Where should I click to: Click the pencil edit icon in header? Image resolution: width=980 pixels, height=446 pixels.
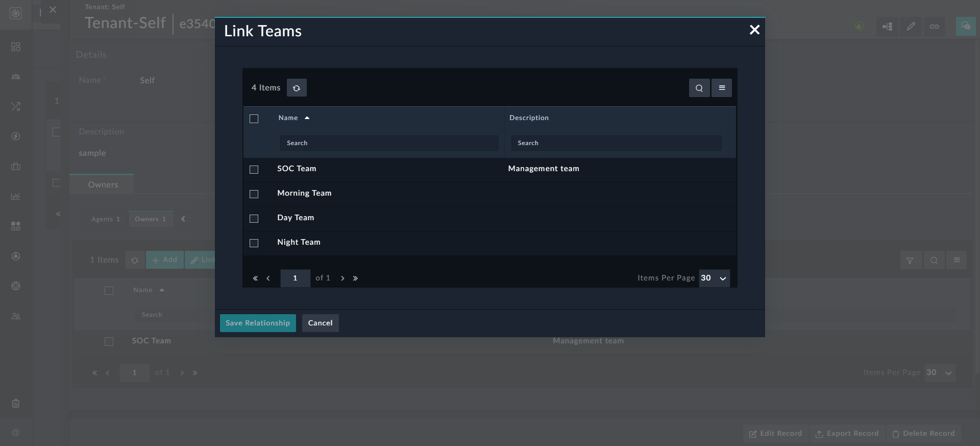(x=911, y=27)
